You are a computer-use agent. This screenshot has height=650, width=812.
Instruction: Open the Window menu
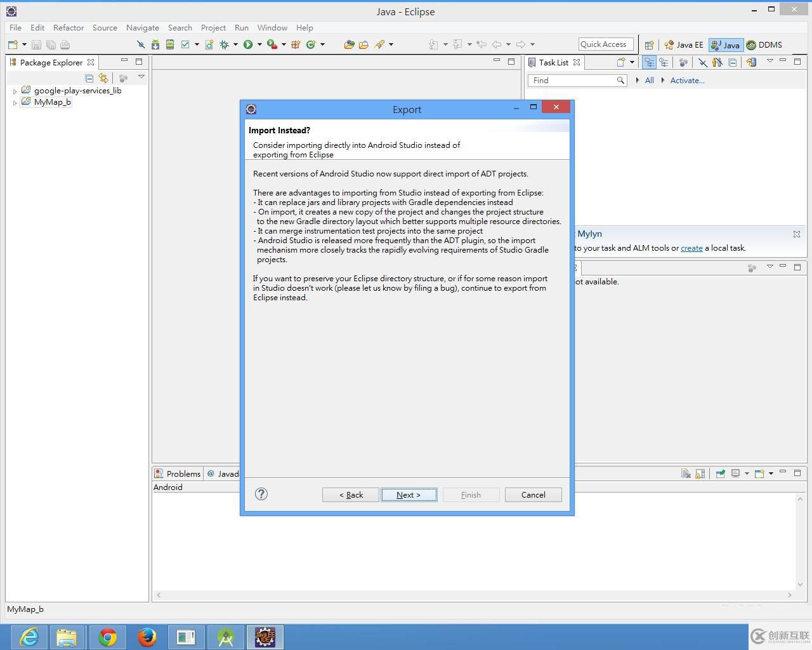coord(272,28)
